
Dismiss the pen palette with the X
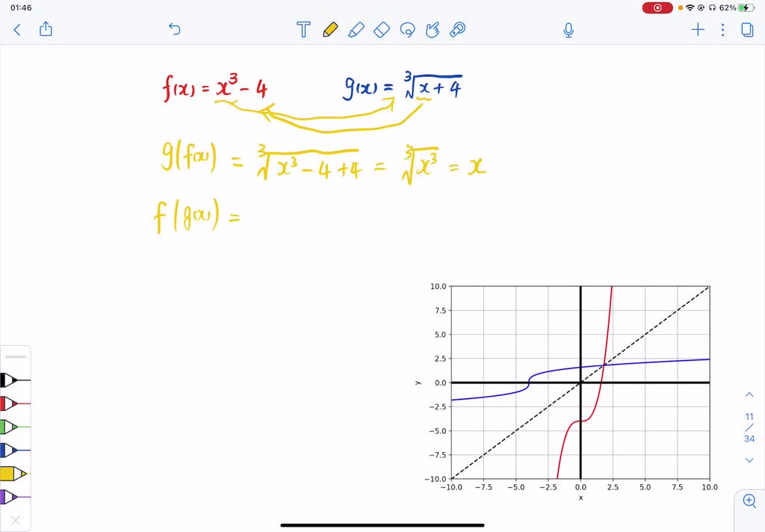click(x=16, y=521)
